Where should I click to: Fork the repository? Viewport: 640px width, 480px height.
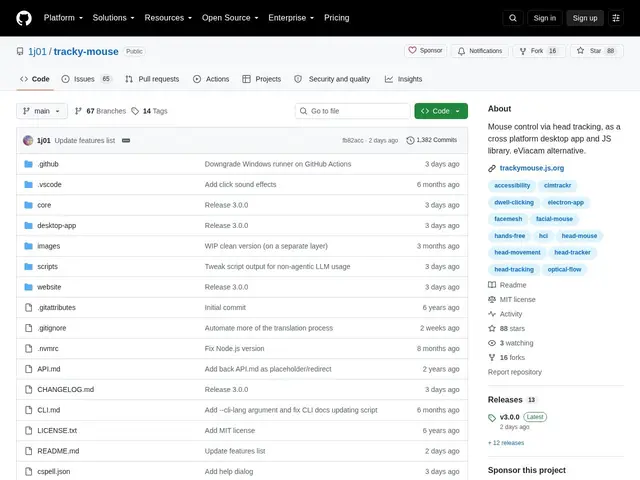[539, 51]
